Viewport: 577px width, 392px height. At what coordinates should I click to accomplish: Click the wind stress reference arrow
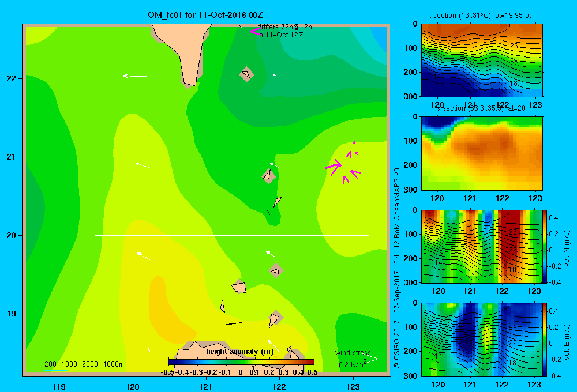(354, 359)
